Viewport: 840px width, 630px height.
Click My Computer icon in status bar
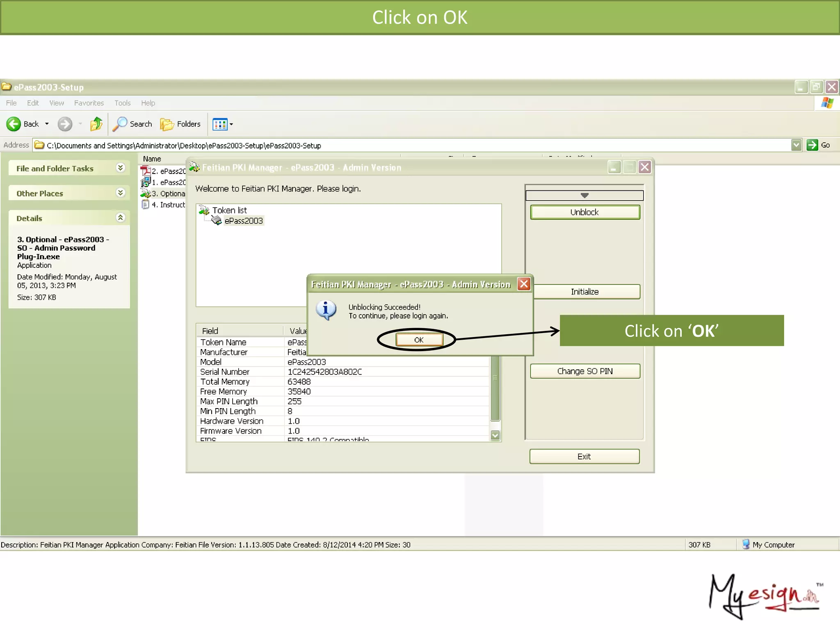pos(746,544)
